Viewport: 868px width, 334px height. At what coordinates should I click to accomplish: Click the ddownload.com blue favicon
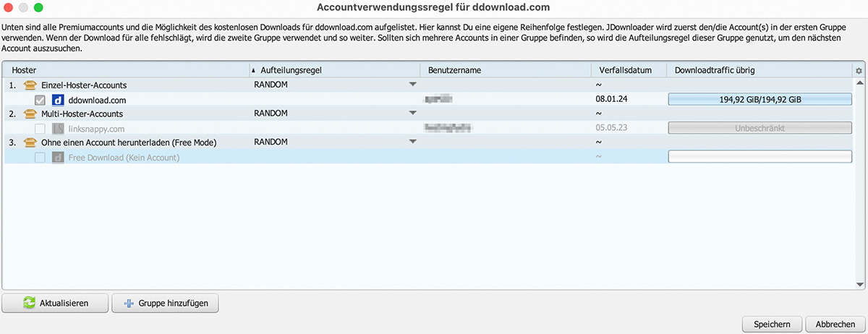[59, 100]
